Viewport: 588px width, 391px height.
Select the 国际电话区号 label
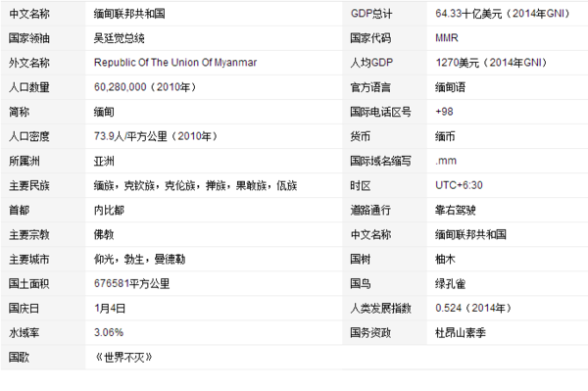(380, 112)
